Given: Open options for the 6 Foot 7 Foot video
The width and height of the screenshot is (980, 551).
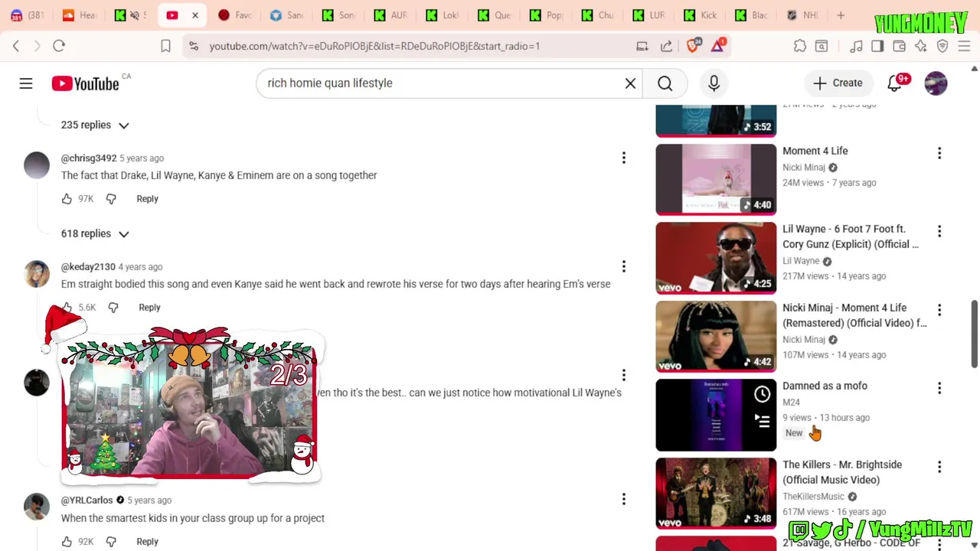Looking at the screenshot, I should click(939, 231).
